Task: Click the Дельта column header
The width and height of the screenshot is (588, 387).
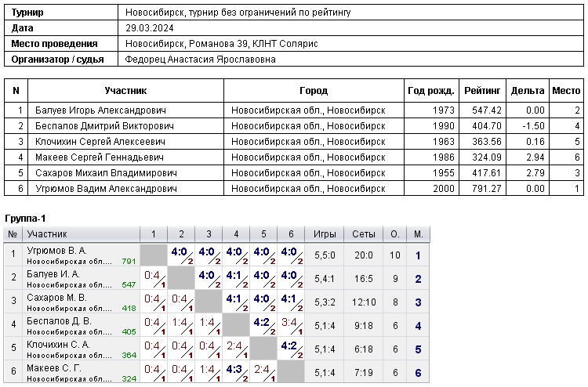Action: (527, 91)
